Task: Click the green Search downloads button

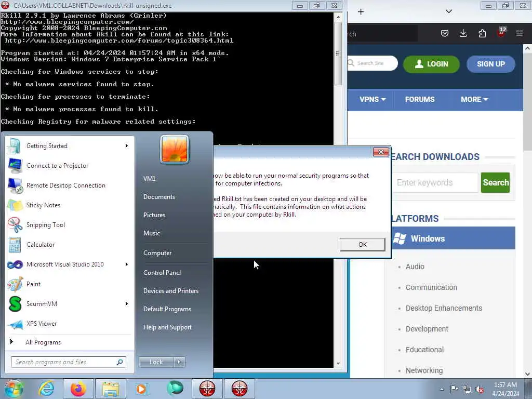Action: click(x=495, y=182)
